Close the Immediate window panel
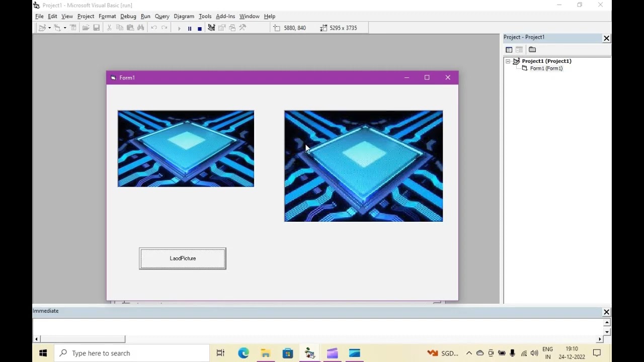Viewport: 644px width, 362px height. tap(606, 312)
